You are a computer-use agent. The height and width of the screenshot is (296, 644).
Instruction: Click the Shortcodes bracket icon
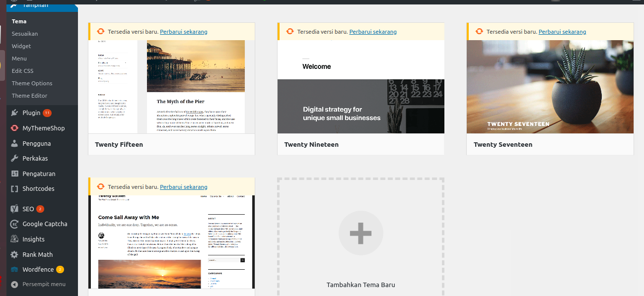pyautogui.click(x=14, y=188)
